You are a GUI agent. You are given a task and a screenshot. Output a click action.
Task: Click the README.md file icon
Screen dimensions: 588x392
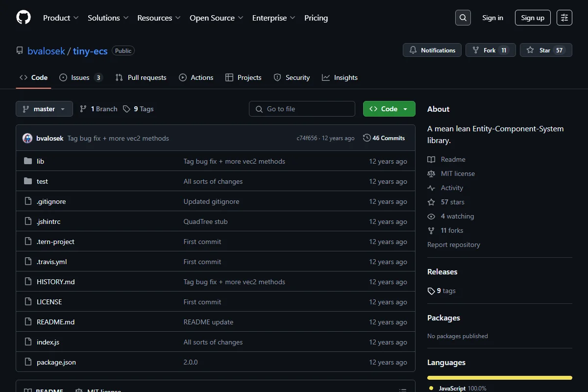point(28,322)
